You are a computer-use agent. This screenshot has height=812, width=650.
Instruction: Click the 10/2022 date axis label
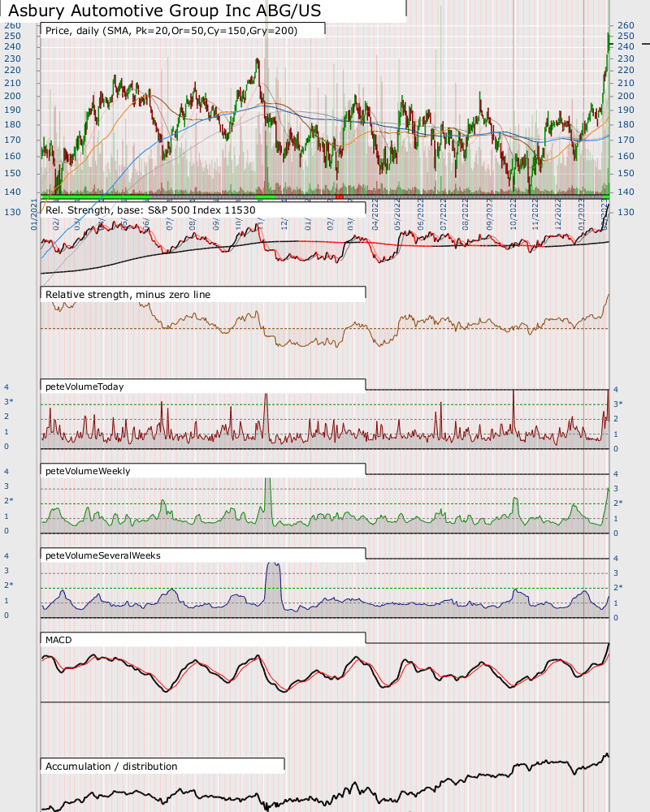[512, 214]
